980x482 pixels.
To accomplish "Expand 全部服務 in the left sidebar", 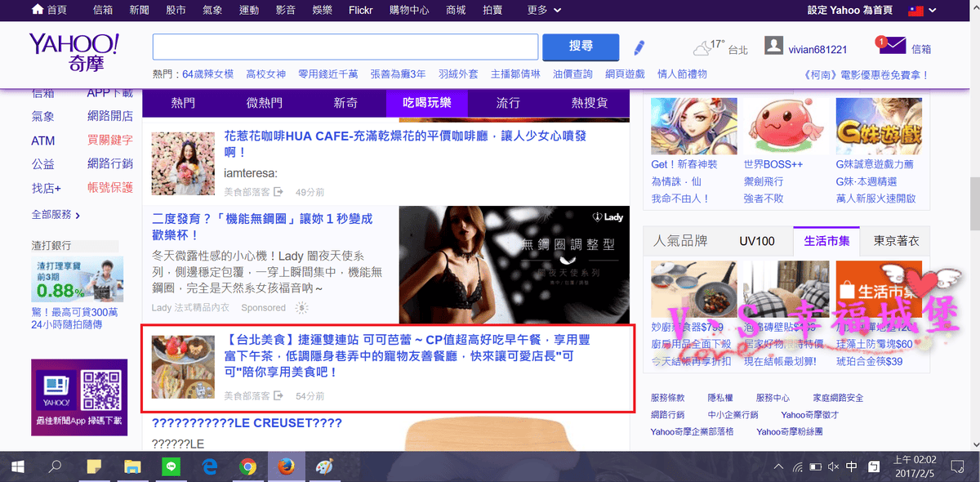I will pyautogui.click(x=56, y=215).
